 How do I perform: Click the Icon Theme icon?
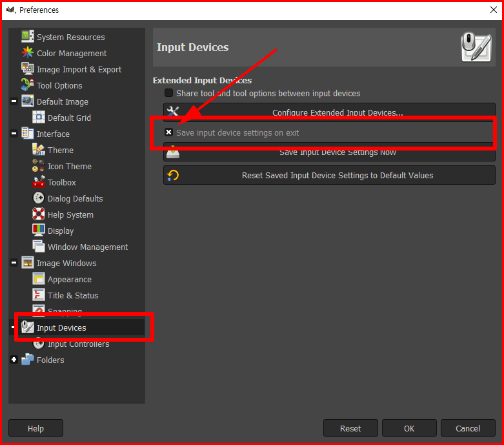click(x=39, y=166)
